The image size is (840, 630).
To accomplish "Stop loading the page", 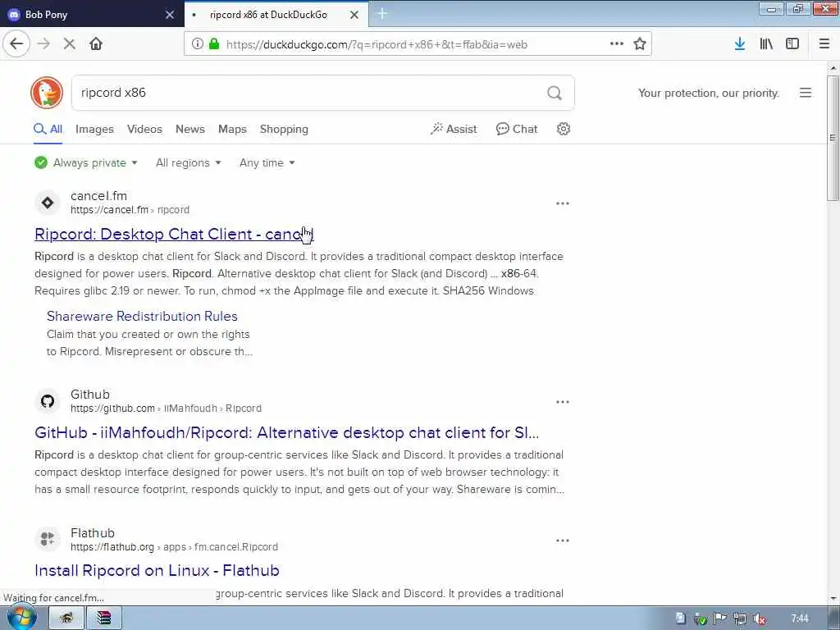I will point(69,44).
